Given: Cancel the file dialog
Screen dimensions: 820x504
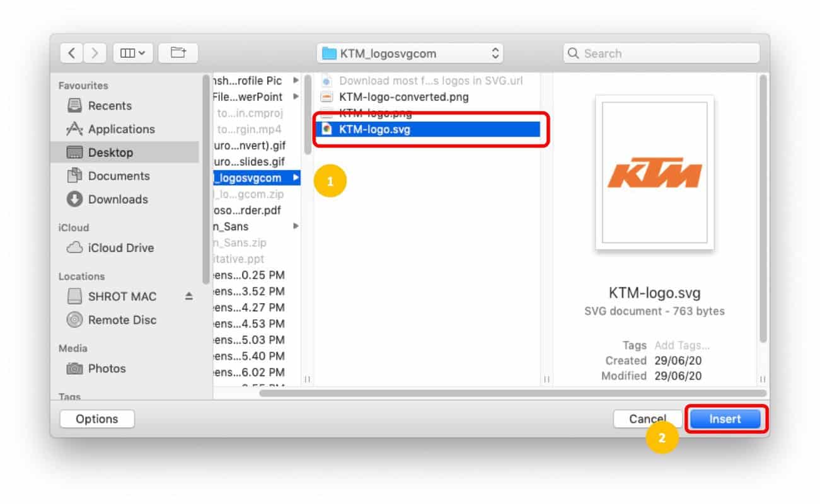Looking at the screenshot, I should 647,418.
